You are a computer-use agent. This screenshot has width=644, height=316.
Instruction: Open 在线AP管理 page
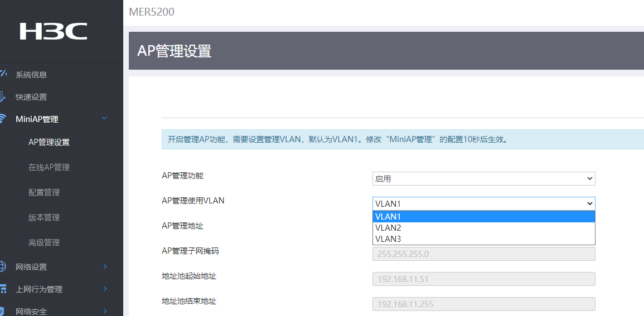(49, 167)
